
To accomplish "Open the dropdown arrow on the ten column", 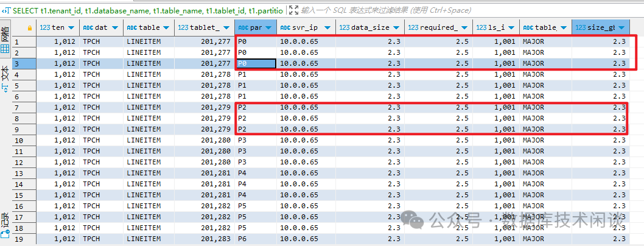I will click(71, 28).
